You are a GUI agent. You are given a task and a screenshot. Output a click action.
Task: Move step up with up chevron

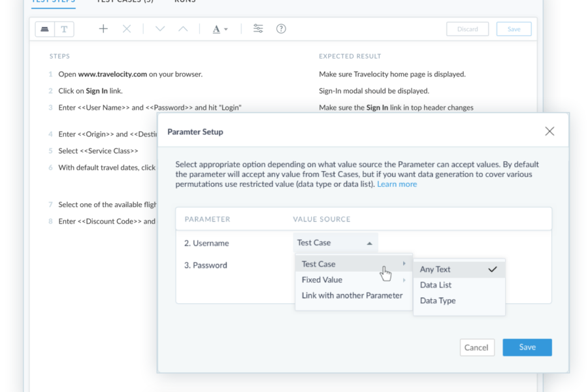pyautogui.click(x=183, y=29)
